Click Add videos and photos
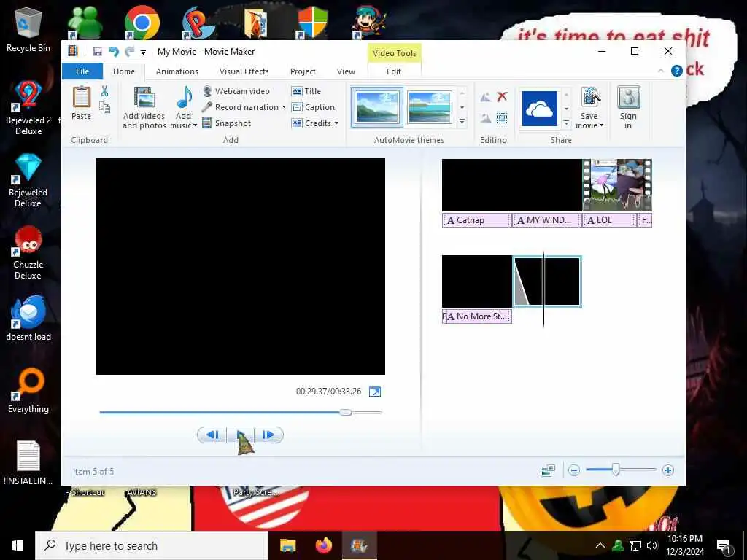The width and height of the screenshot is (747, 560). click(144, 108)
